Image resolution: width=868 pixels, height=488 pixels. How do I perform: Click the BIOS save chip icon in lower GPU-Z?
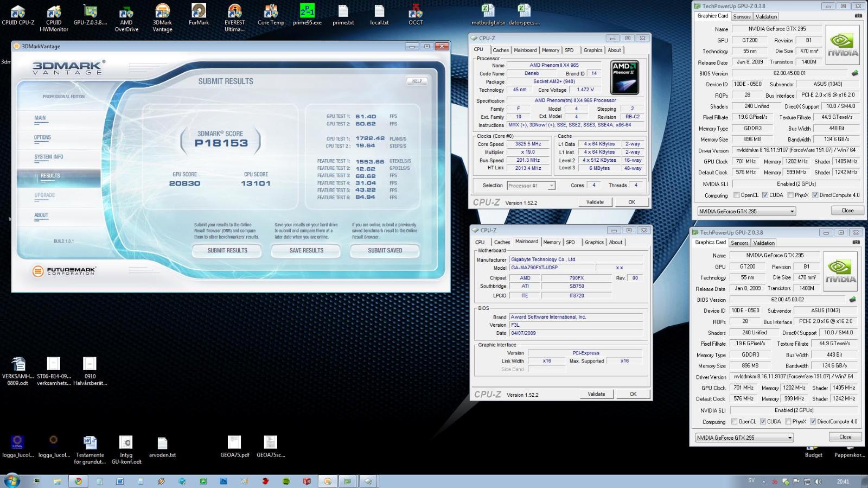[853, 299]
